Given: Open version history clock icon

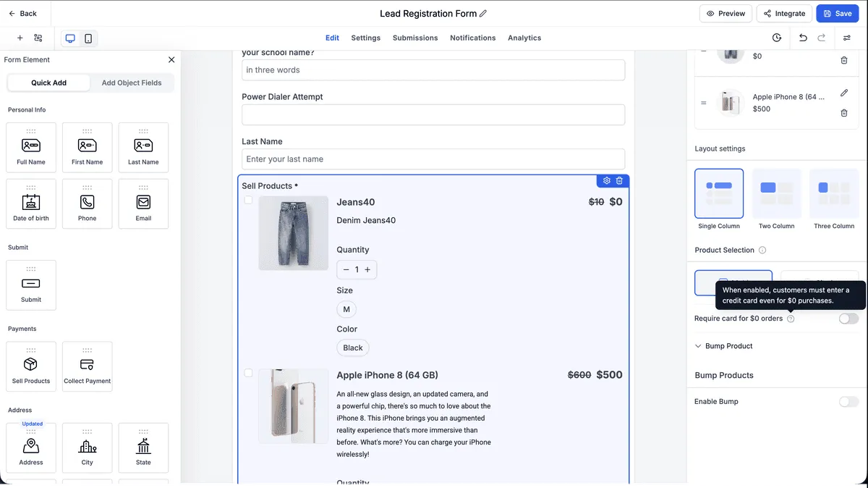Looking at the screenshot, I should (777, 38).
